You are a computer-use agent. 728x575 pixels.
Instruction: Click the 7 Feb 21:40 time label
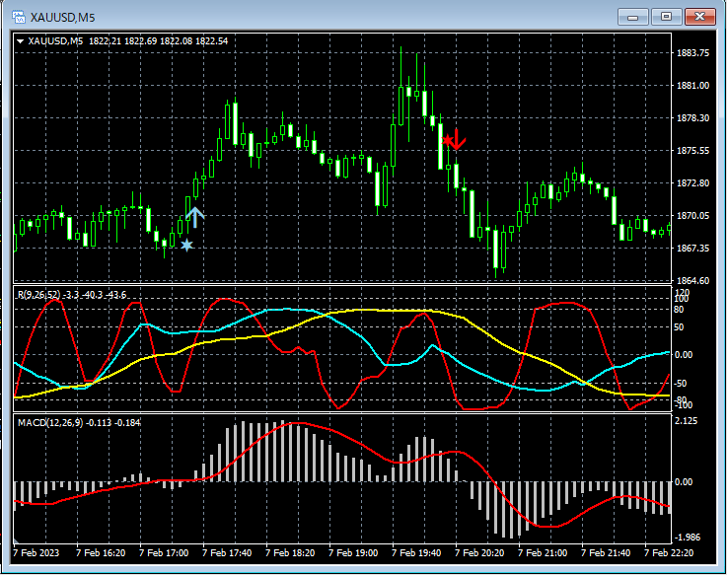[x=606, y=552]
